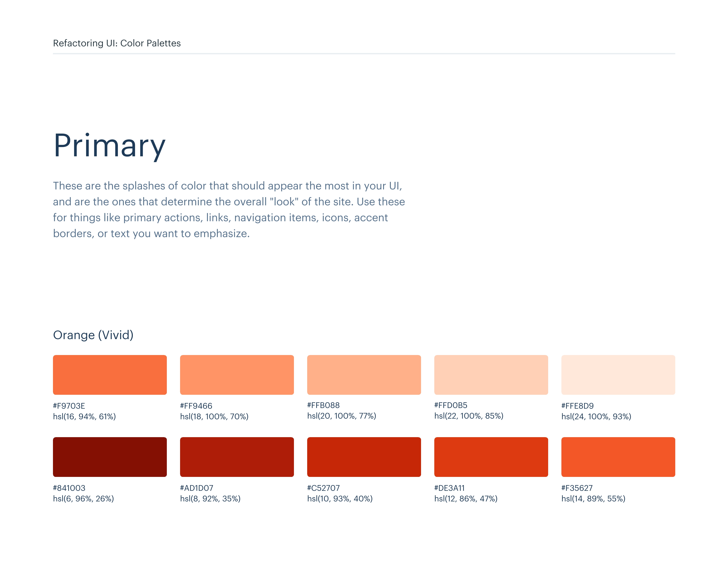728x563 pixels.
Task: Click the Refactoring UI: Color Palettes header
Action: pos(117,43)
